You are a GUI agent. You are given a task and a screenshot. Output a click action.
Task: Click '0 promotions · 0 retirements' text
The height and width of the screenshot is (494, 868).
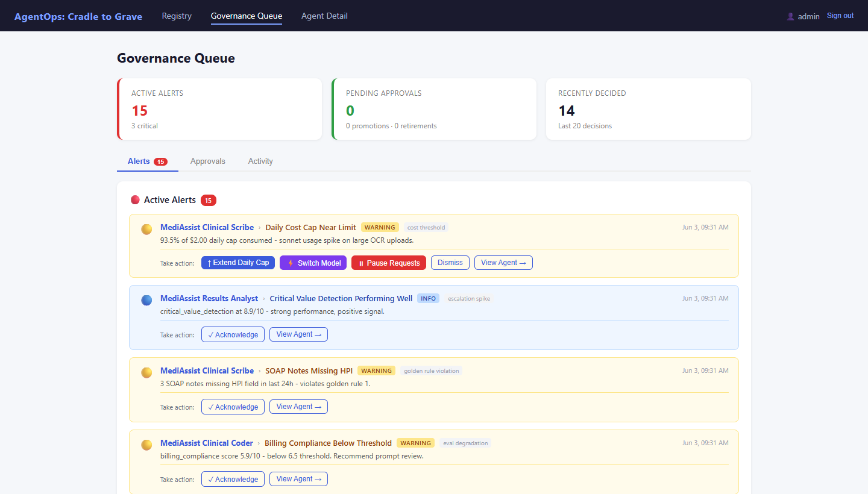click(x=391, y=126)
